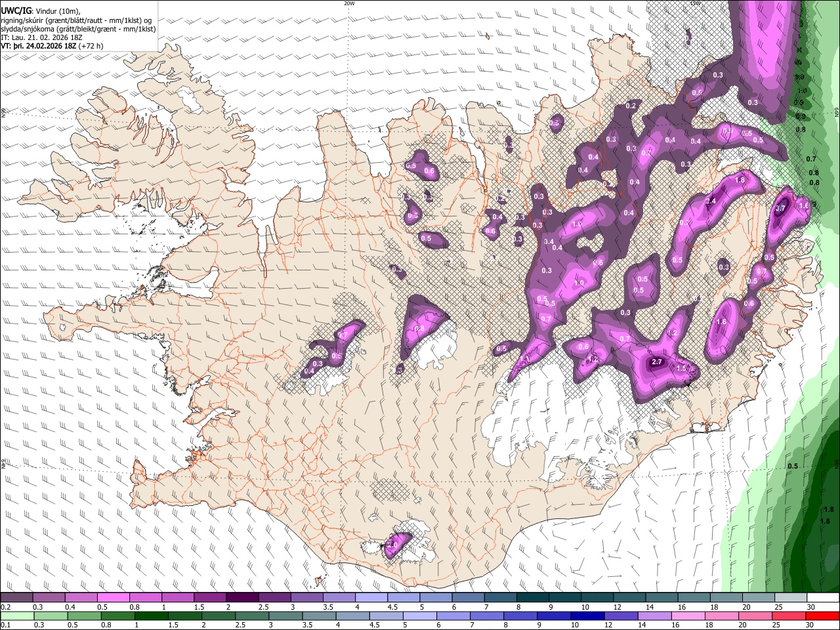The width and height of the screenshot is (840, 630).
Task: Click the upper legend swatch labeled 25
Action: pyautogui.click(x=791, y=598)
